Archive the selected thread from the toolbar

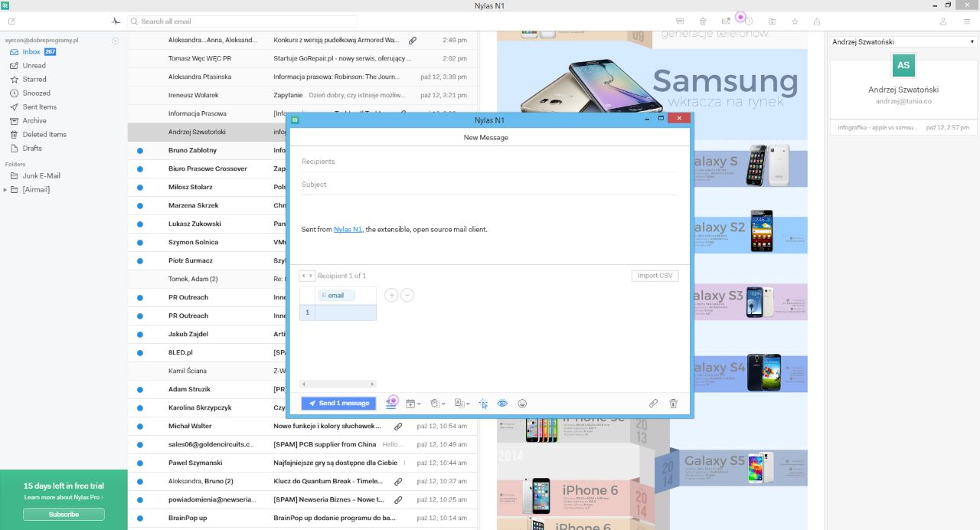[x=680, y=21]
